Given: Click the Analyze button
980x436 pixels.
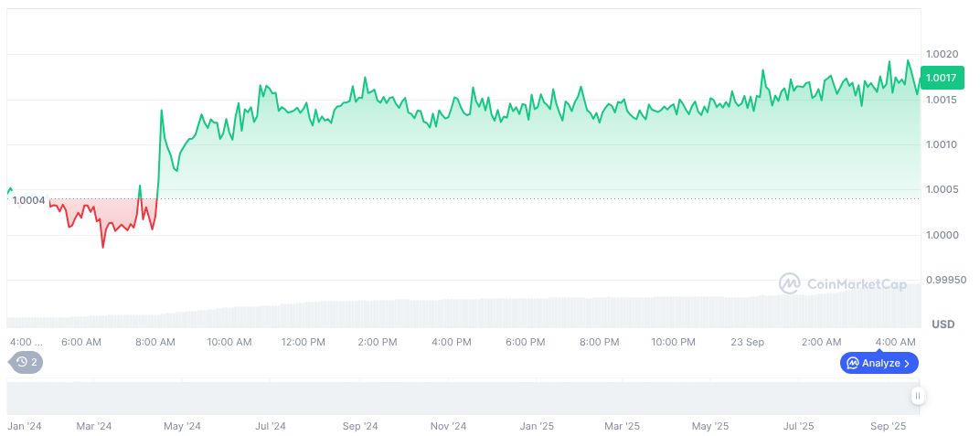Looking at the screenshot, I should [879, 363].
